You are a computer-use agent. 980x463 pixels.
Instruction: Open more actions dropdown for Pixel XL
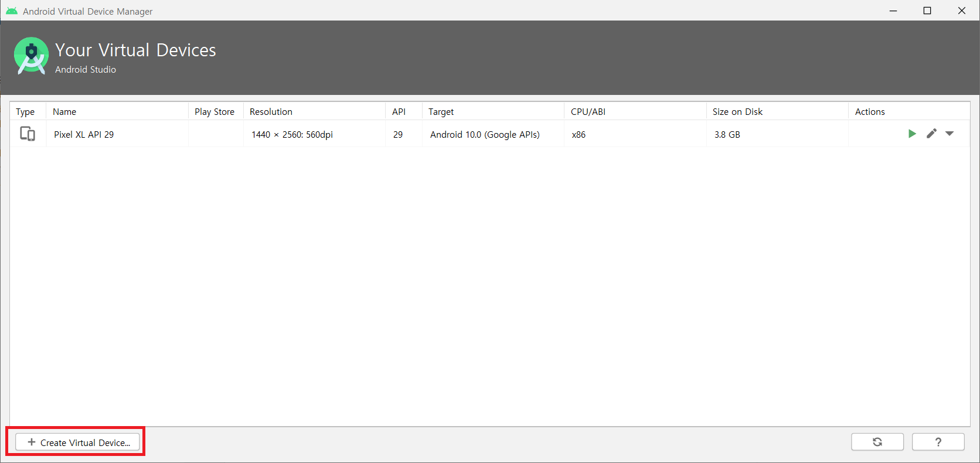coord(950,134)
